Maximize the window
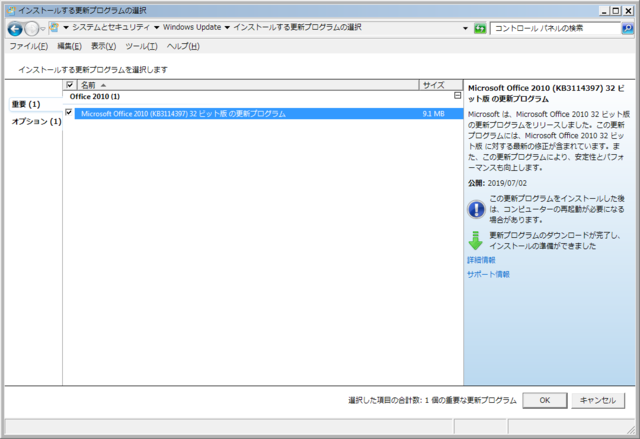Viewport: 640px width, 439px height. point(616,11)
